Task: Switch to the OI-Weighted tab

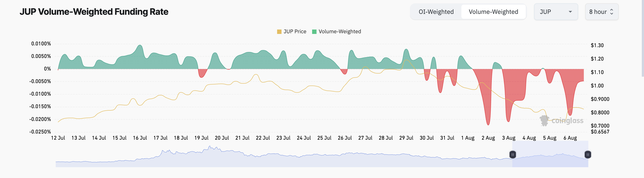Action: pyautogui.click(x=436, y=12)
